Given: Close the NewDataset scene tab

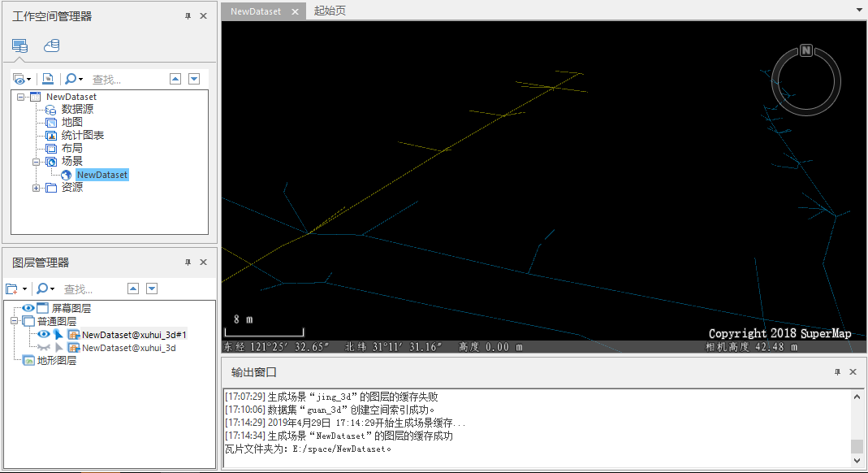Looking at the screenshot, I should 296,12.
